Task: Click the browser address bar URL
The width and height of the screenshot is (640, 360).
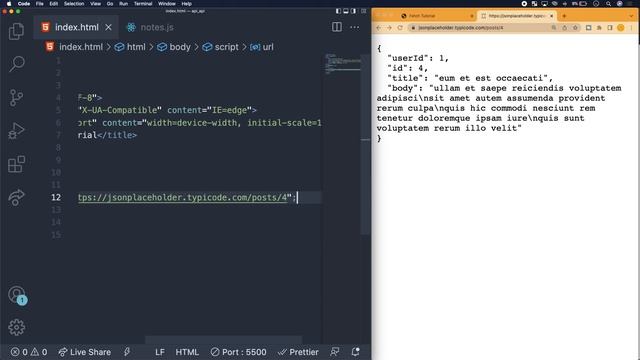Action: click(x=460, y=28)
